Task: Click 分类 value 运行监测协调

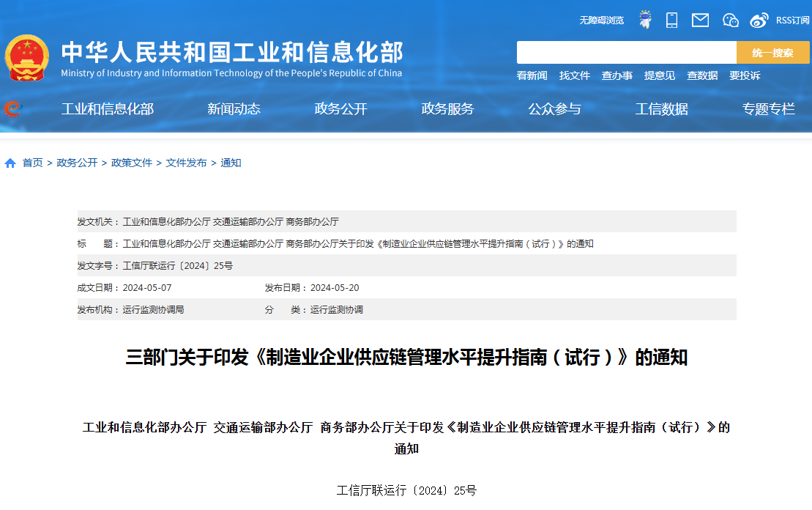Action: (x=337, y=310)
